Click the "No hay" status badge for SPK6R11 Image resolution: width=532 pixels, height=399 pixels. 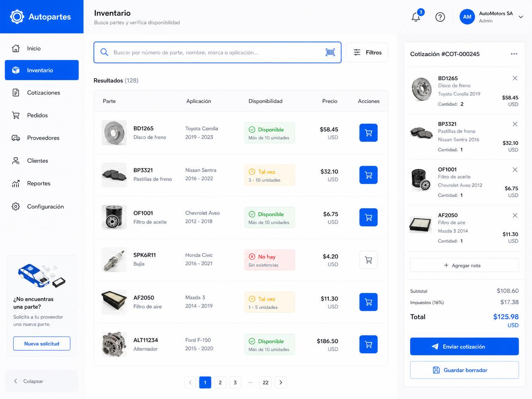270,260
